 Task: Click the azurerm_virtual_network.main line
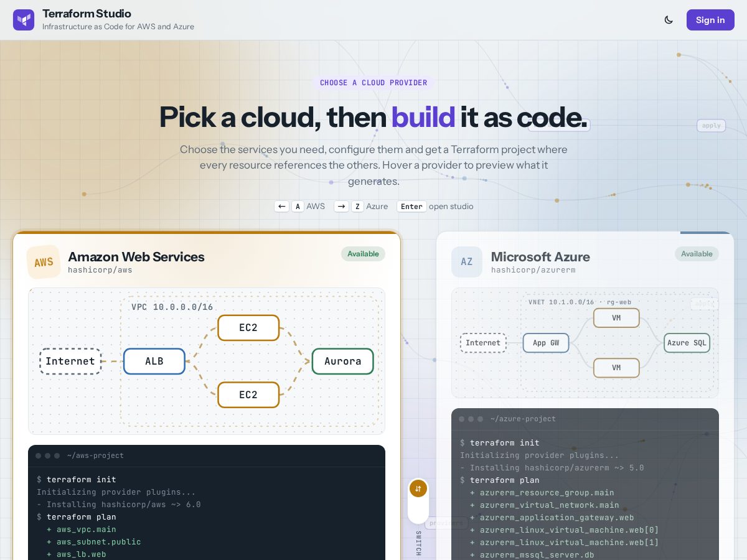coord(545,505)
